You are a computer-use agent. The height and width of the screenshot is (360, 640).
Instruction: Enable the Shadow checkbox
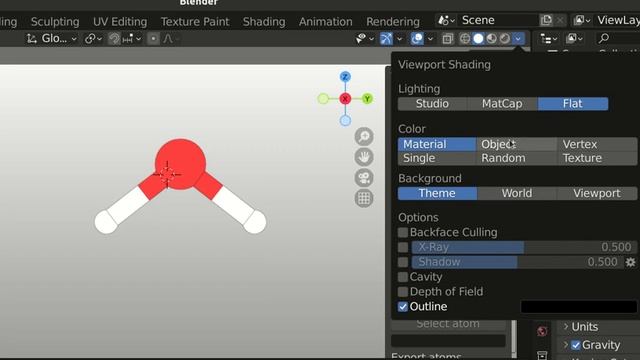pyautogui.click(x=403, y=262)
